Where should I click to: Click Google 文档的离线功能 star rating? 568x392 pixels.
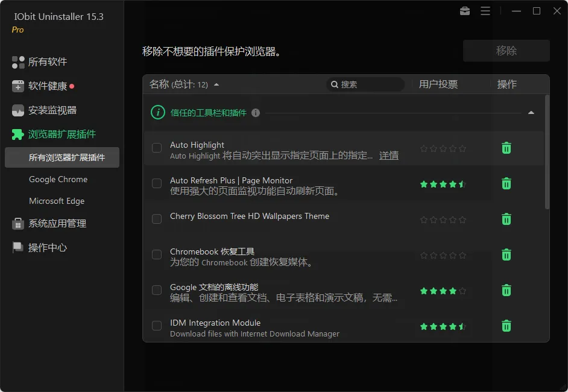[443, 291]
